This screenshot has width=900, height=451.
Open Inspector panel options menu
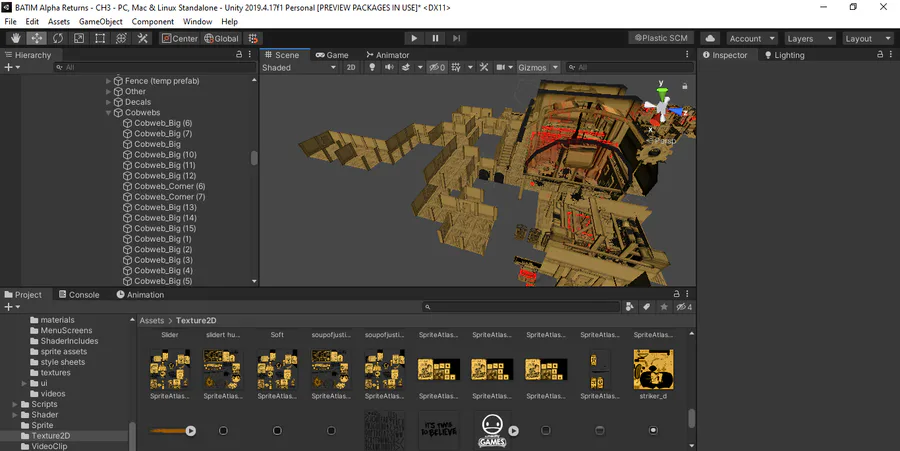[891, 55]
